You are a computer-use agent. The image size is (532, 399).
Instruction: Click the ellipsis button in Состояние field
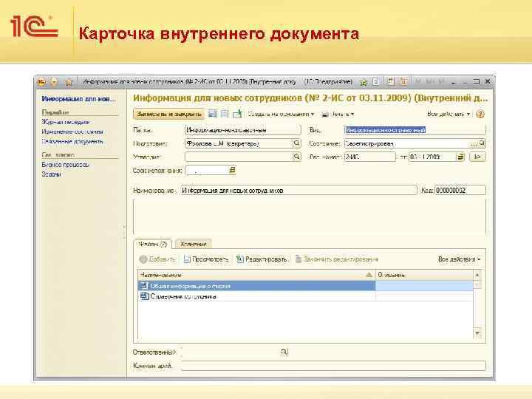[474, 144]
